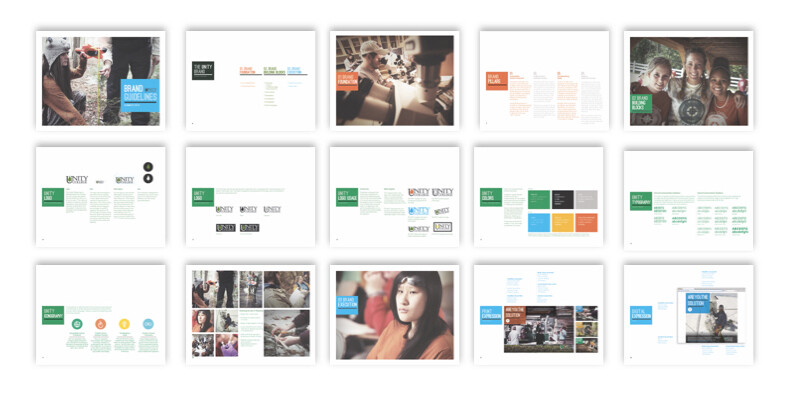792x393 pixels.
Task: Select the boxed Unity logo on Logo Usage page
Action: (x=442, y=227)
